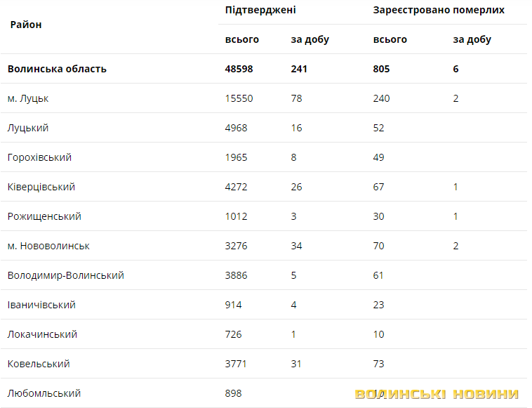Click the Локачинський district name
Viewport: 532px width, 408px height.
click(42, 334)
